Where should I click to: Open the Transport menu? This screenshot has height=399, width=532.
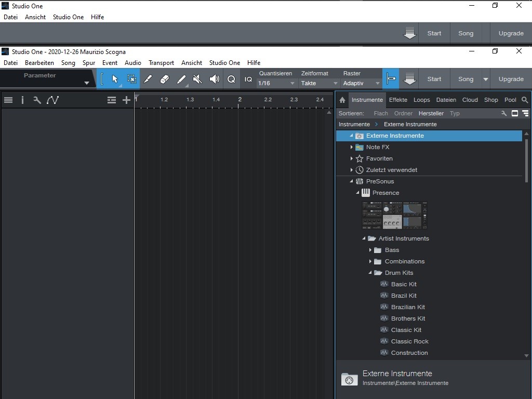pyautogui.click(x=161, y=63)
